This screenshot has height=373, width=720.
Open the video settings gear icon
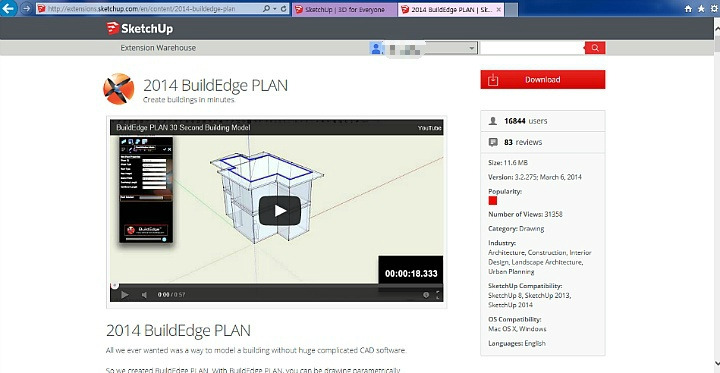tap(426, 295)
